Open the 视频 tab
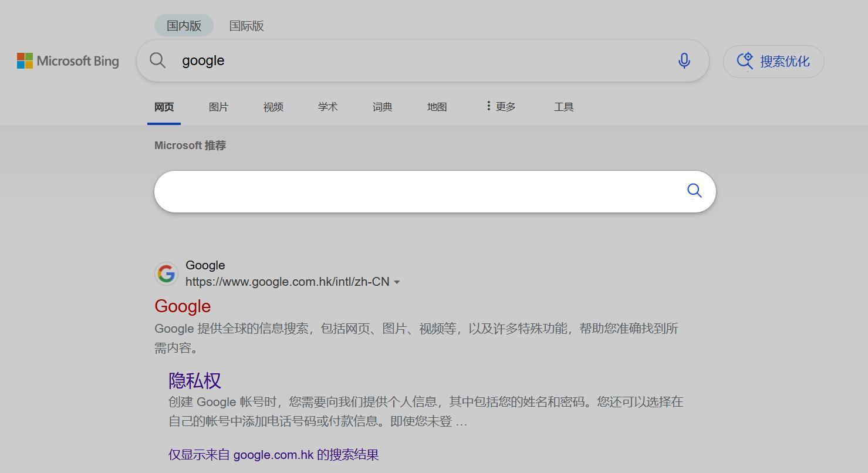Image resolution: width=868 pixels, height=473 pixels. tap(273, 107)
